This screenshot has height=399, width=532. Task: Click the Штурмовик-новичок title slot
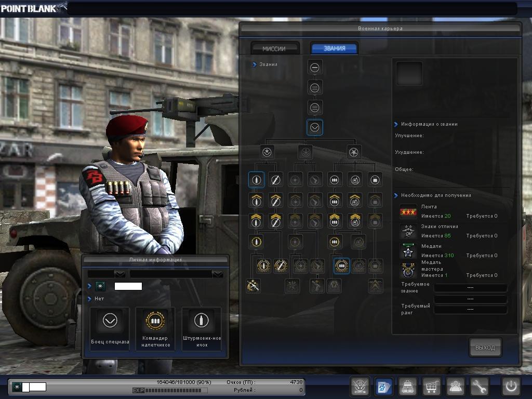(202, 328)
